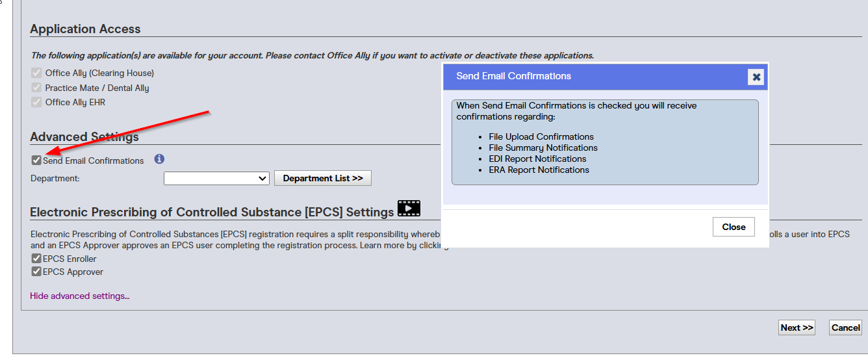
Task: Uncheck Send Email Confirmations checkbox
Action: (x=36, y=161)
